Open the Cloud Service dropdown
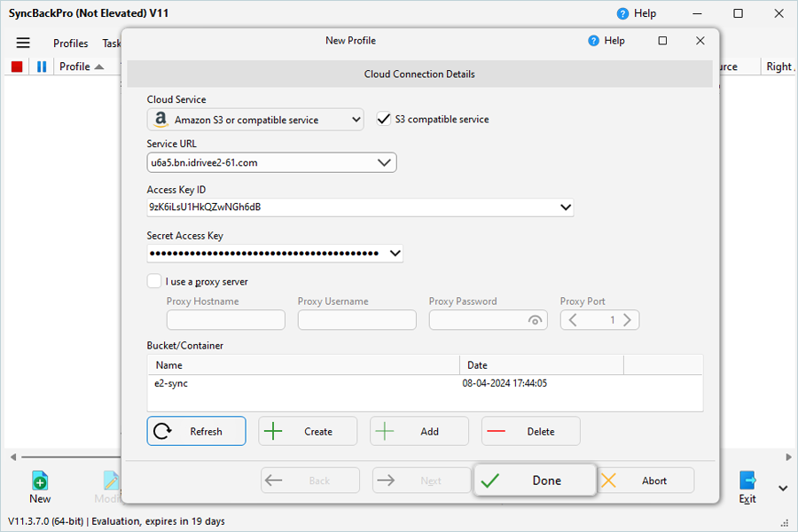Screen dimensions: 798x532 pos(255,120)
